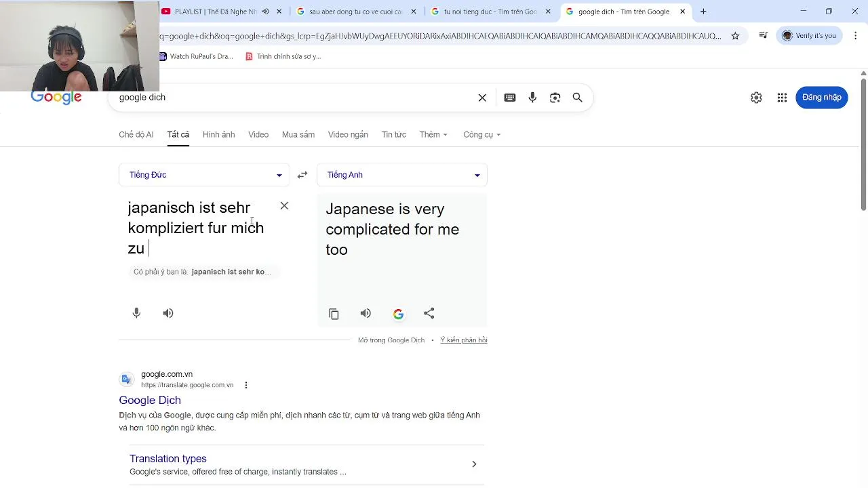Open Trình chỉnh sửa sơ y... bookmark
This screenshot has height=488, width=868.
(x=283, y=56)
